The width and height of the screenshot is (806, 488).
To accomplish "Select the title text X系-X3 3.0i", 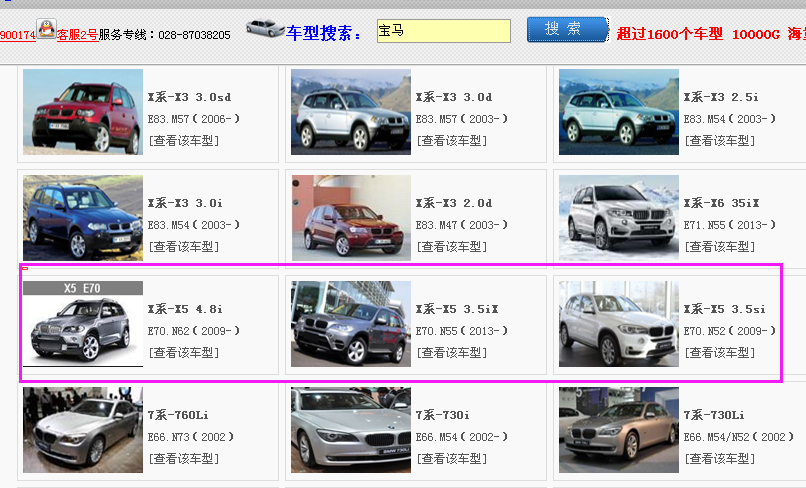I will click(186, 203).
